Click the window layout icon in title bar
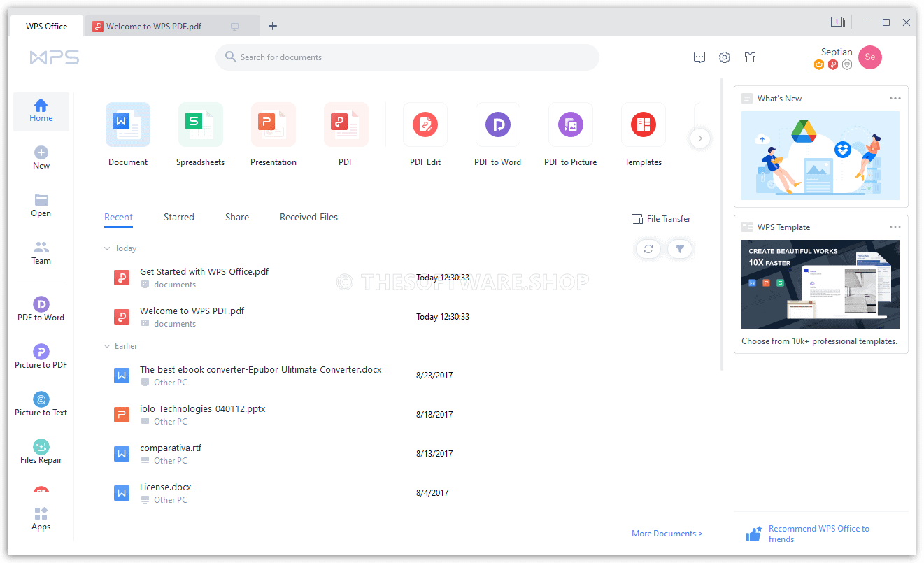This screenshot has width=924, height=563. click(838, 22)
